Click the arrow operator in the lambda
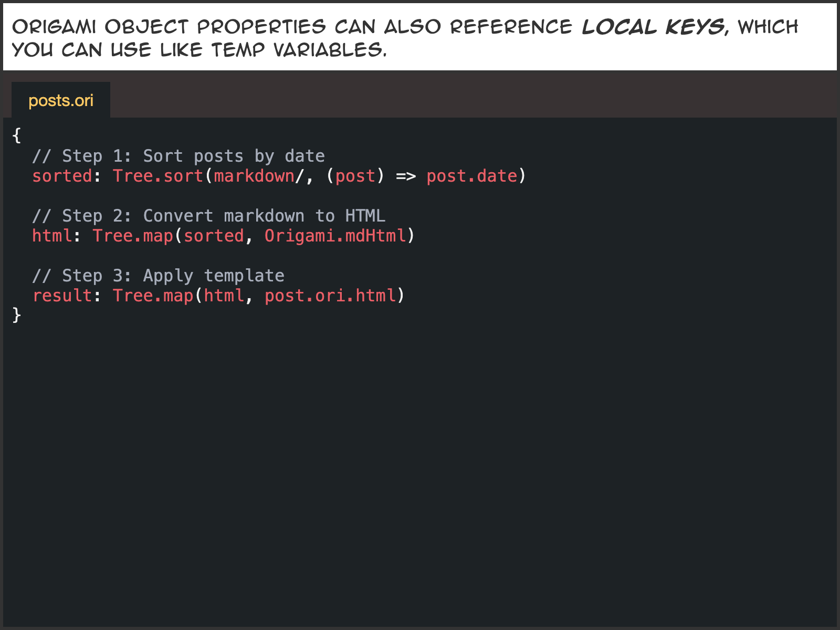The image size is (840, 630). pyautogui.click(x=405, y=176)
